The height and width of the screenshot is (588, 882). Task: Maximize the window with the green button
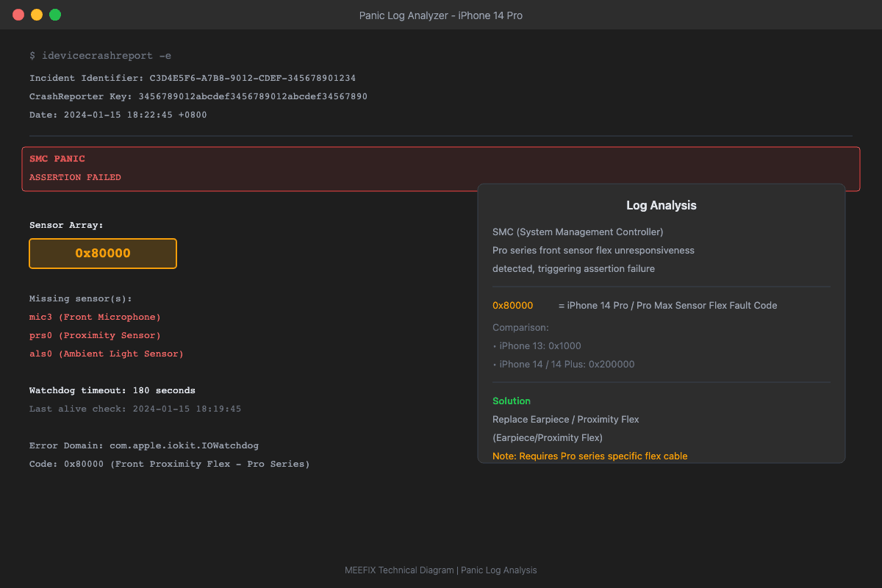pyautogui.click(x=55, y=15)
